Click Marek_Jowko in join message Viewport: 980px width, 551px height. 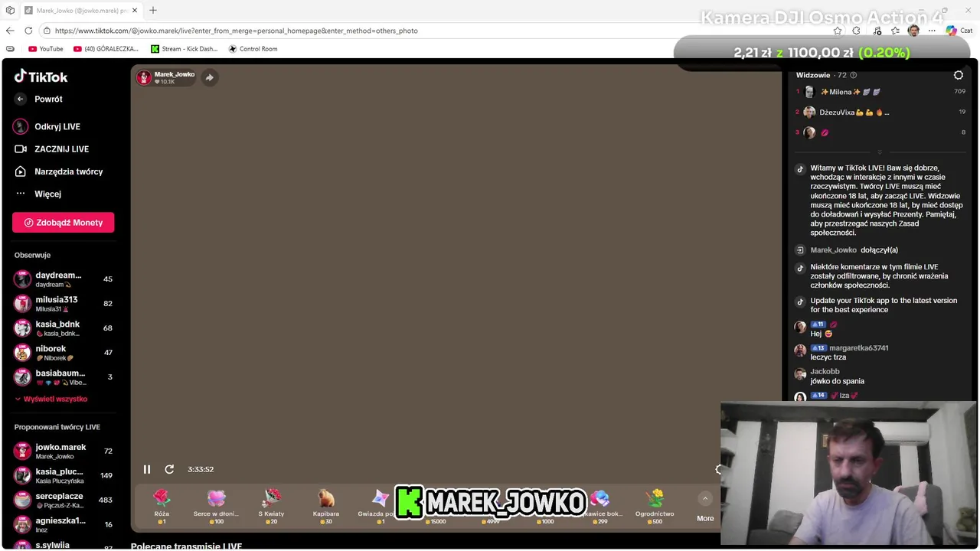834,250
